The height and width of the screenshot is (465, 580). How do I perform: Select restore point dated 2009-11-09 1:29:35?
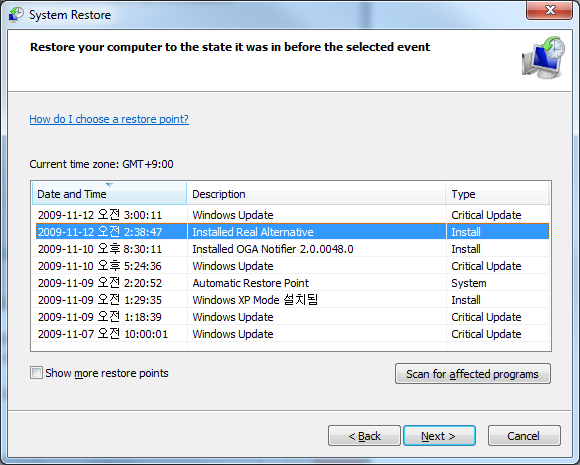click(x=100, y=300)
